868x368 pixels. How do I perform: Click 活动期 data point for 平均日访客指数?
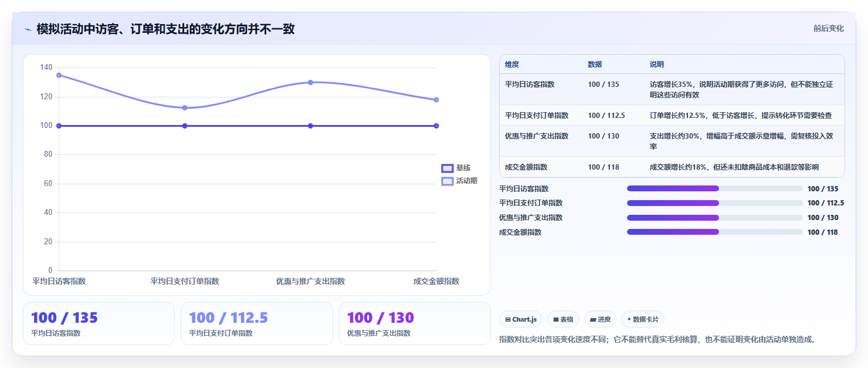[x=59, y=75]
